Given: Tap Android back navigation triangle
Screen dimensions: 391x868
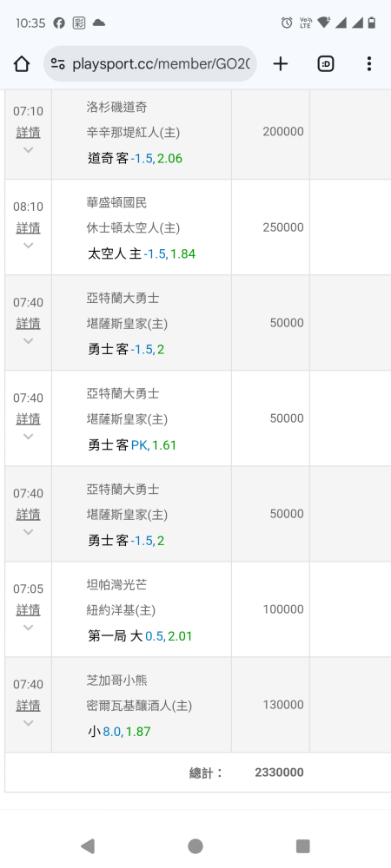Looking at the screenshot, I should [x=88, y=845].
